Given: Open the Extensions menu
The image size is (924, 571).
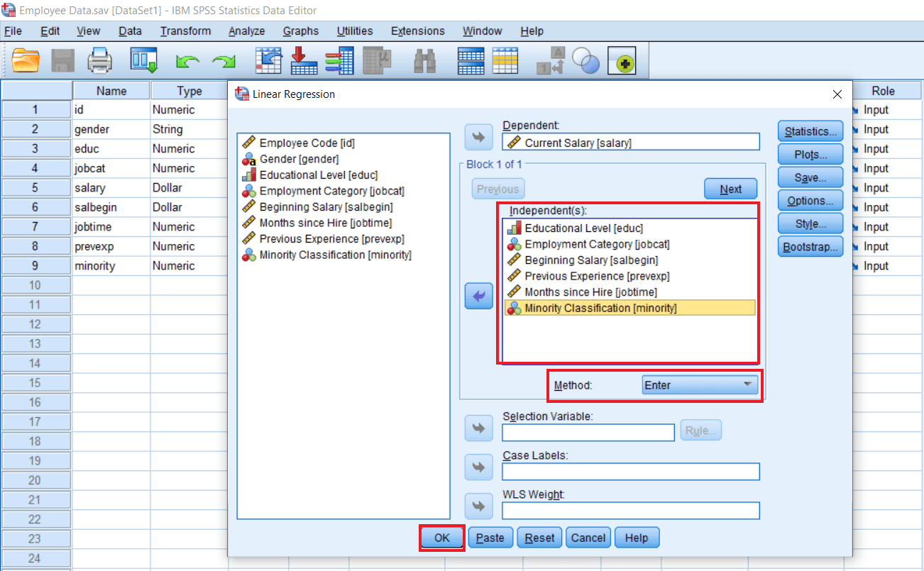Looking at the screenshot, I should coord(417,31).
